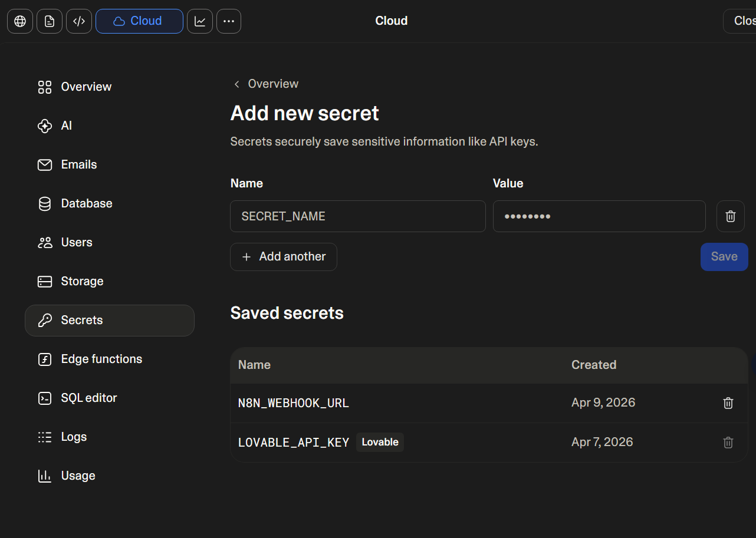This screenshot has width=756, height=538.
Task: Delete the new secret row
Action: pyautogui.click(x=730, y=216)
